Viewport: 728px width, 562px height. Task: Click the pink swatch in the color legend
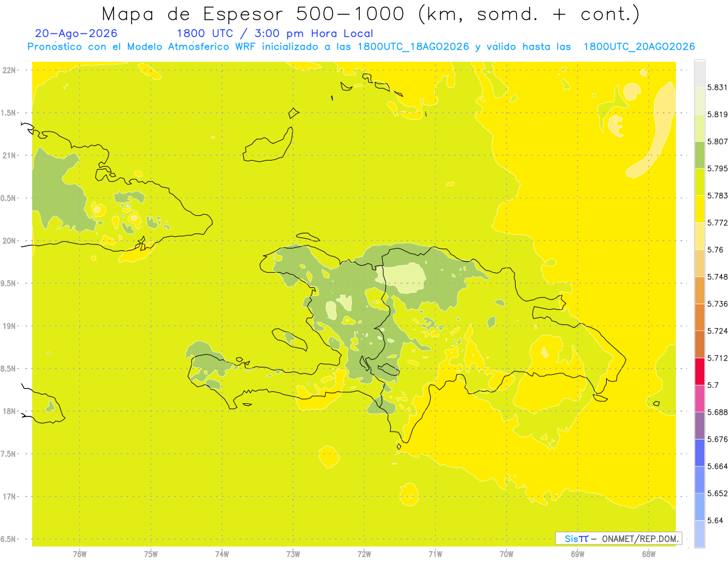699,398
